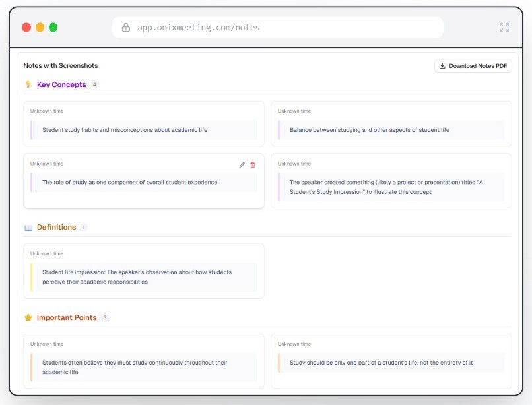Click the Definitions count badge 1
The image size is (532, 405).
pyautogui.click(x=83, y=227)
